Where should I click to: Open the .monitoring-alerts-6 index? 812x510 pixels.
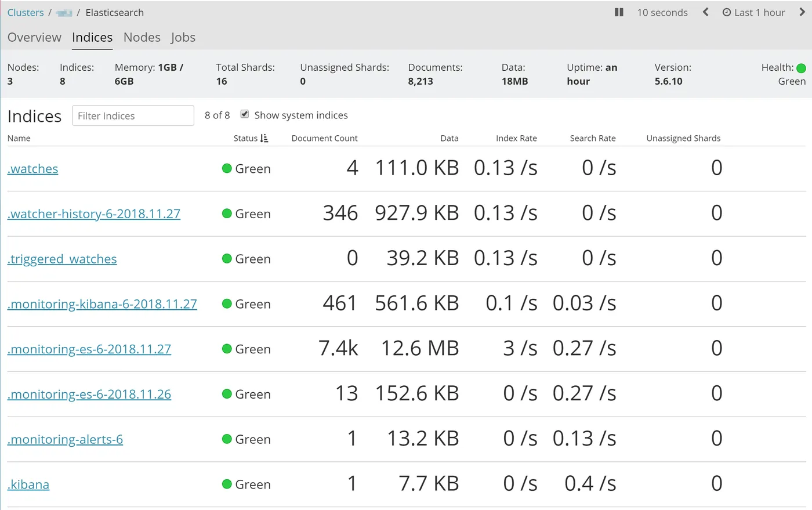[65, 439]
